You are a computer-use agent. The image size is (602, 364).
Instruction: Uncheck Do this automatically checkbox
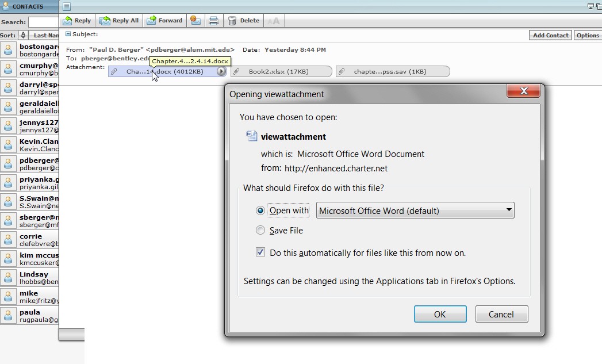(x=260, y=252)
